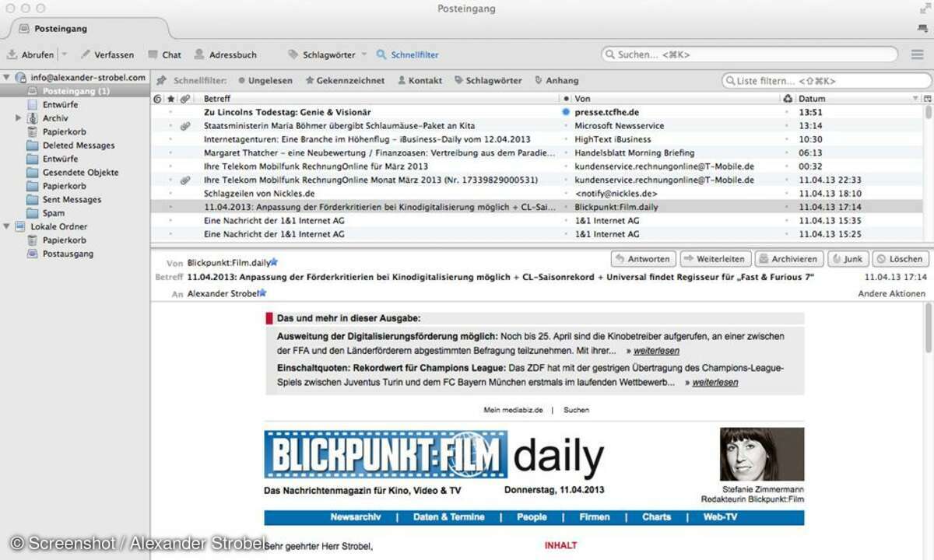
Task: Open the Abrufen dropdown arrow
Action: [x=64, y=54]
